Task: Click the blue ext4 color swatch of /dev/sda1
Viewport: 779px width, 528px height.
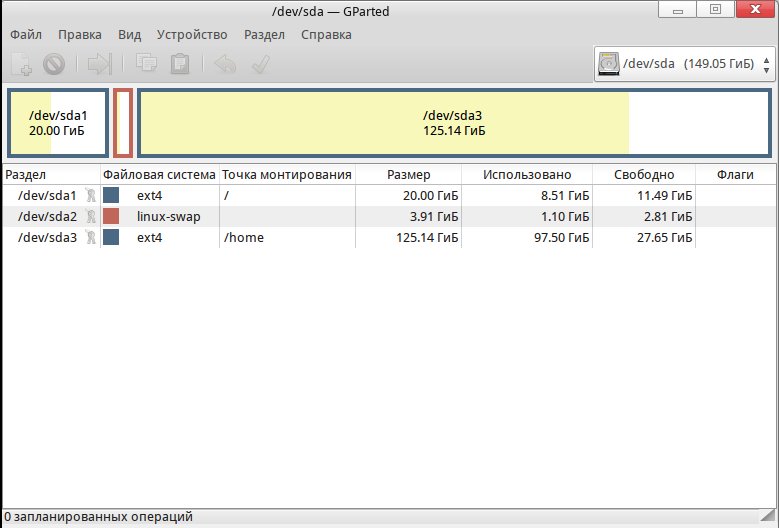Action: 111,195
